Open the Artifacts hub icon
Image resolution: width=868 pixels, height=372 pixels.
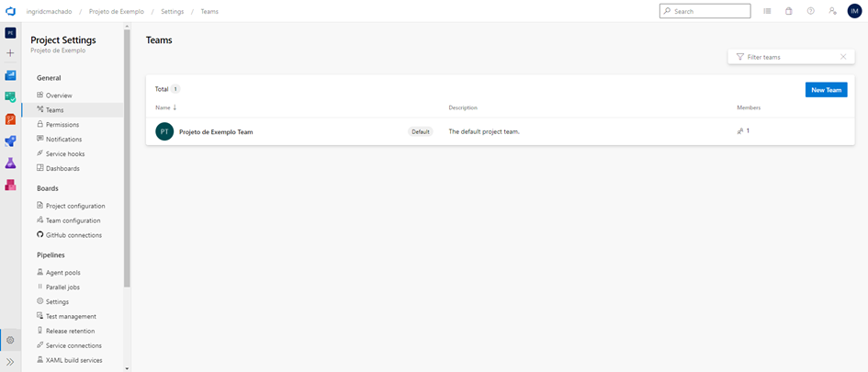click(10, 185)
